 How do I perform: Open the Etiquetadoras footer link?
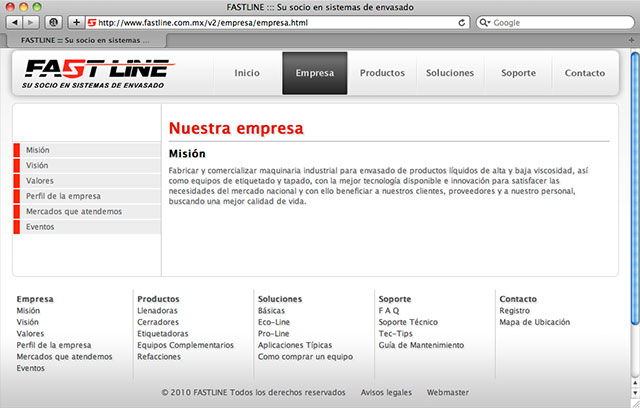click(163, 334)
